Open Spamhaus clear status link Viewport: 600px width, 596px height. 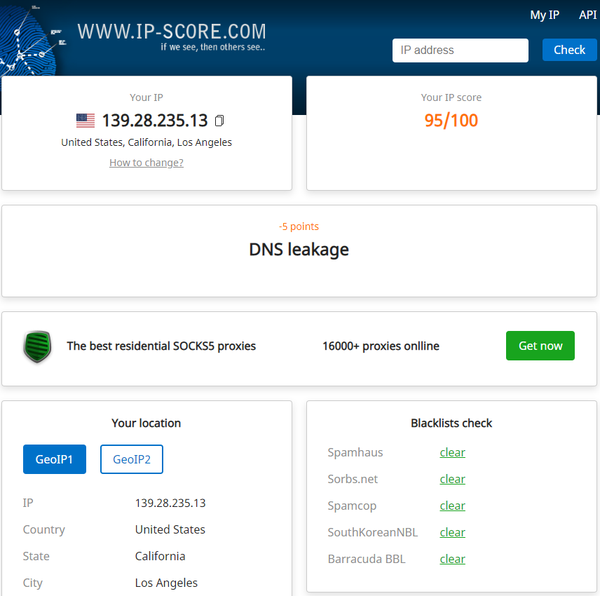pos(452,453)
